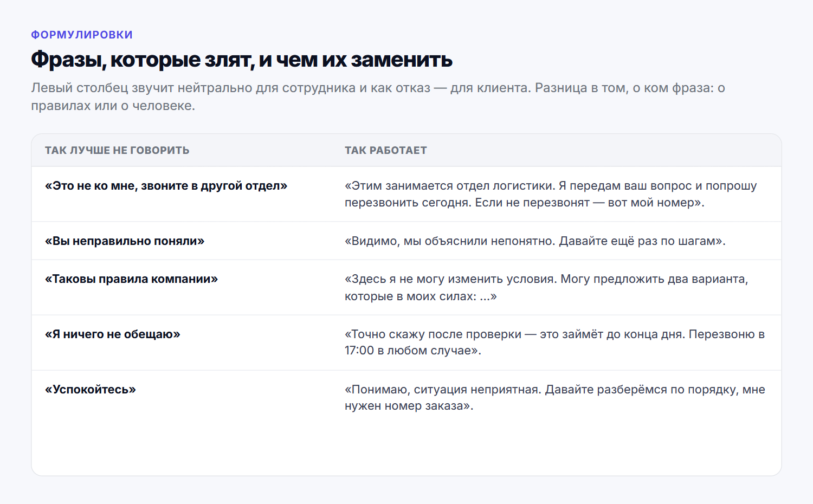This screenshot has height=504, width=813.
Task: Click the reply starting «Точно скажу после проверки»
Action: [554, 343]
